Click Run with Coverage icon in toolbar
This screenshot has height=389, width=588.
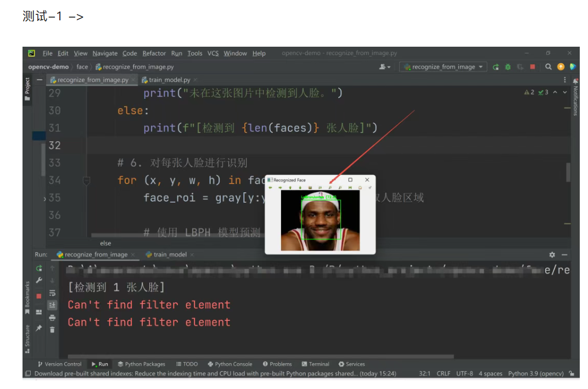pos(520,67)
